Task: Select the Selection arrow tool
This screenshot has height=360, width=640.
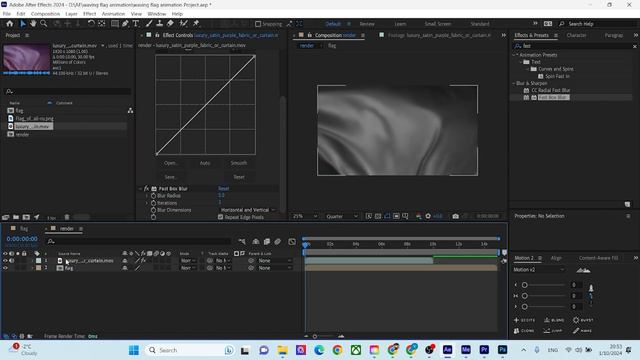Action: coord(23,24)
